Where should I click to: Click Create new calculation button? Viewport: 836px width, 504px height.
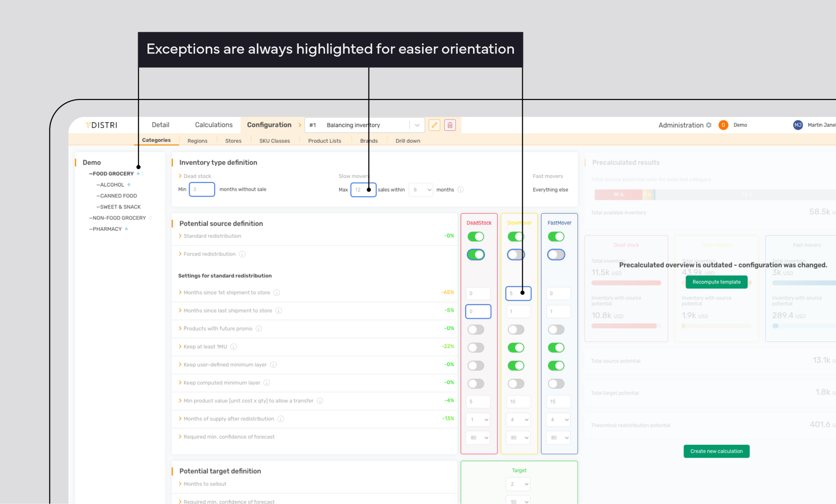click(x=716, y=451)
